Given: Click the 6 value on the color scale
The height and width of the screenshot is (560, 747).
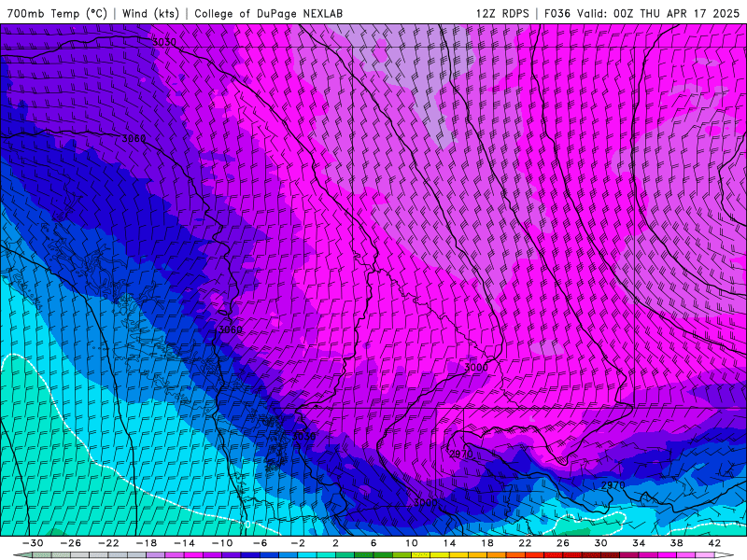Looking at the screenshot, I should [x=373, y=543].
